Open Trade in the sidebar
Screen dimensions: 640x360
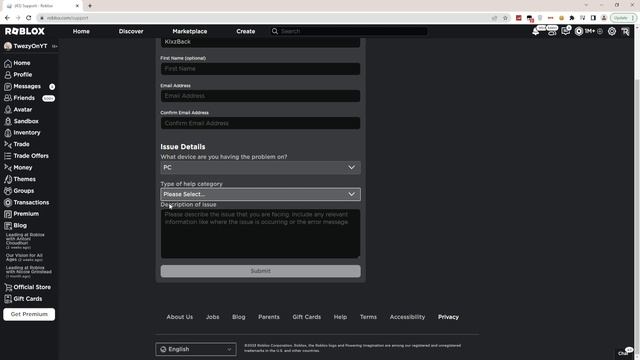click(x=17, y=144)
